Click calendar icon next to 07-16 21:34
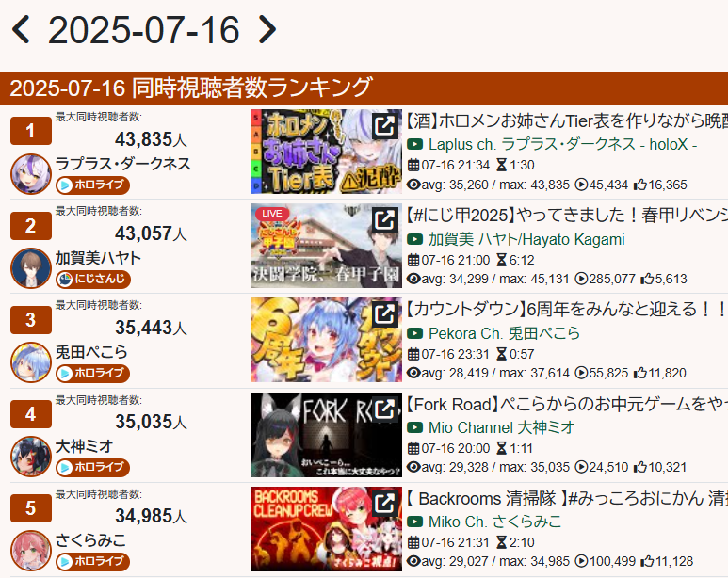The height and width of the screenshot is (578, 728). (x=413, y=165)
